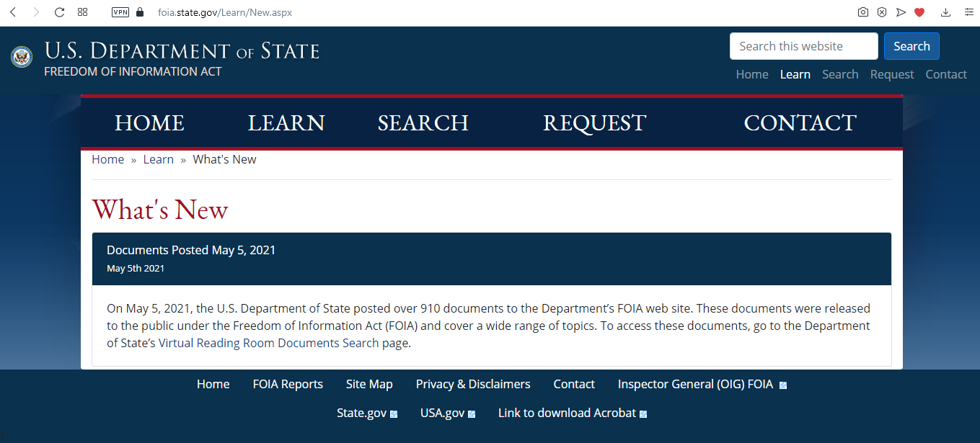This screenshot has width=980, height=443.
Task: Click the 'Documents Posted May 5, 2021' heading
Action: point(191,250)
